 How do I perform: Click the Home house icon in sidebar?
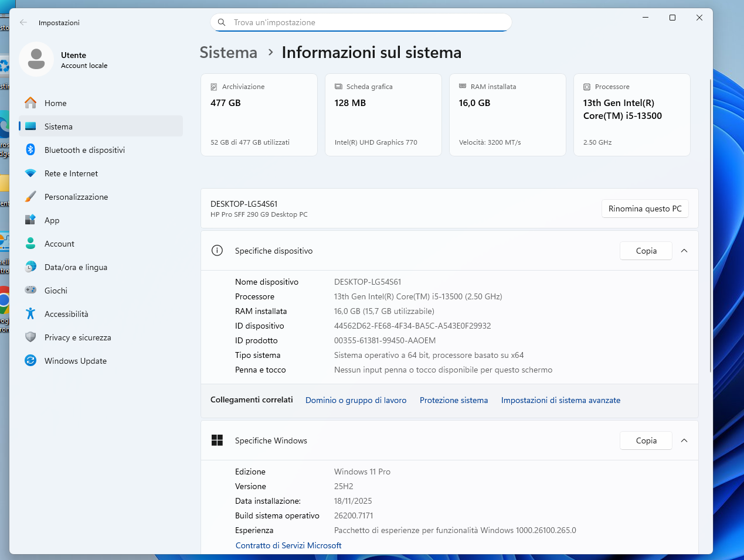coord(30,103)
